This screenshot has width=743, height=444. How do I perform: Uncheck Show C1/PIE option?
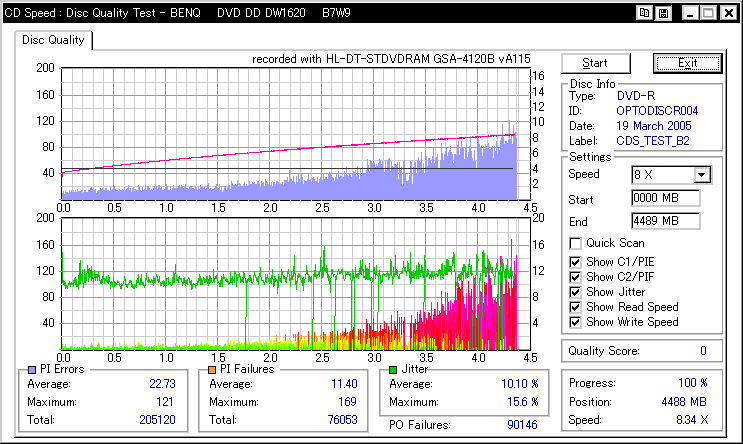575,262
